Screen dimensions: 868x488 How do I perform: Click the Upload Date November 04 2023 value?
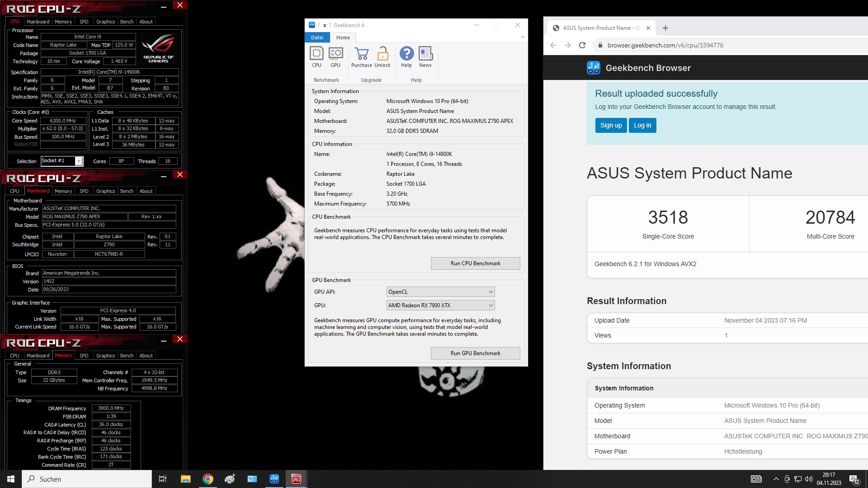tap(765, 320)
